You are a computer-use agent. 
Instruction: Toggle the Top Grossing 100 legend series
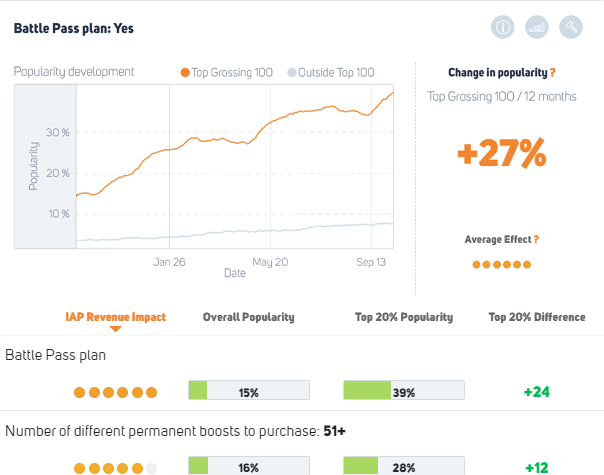(x=229, y=72)
